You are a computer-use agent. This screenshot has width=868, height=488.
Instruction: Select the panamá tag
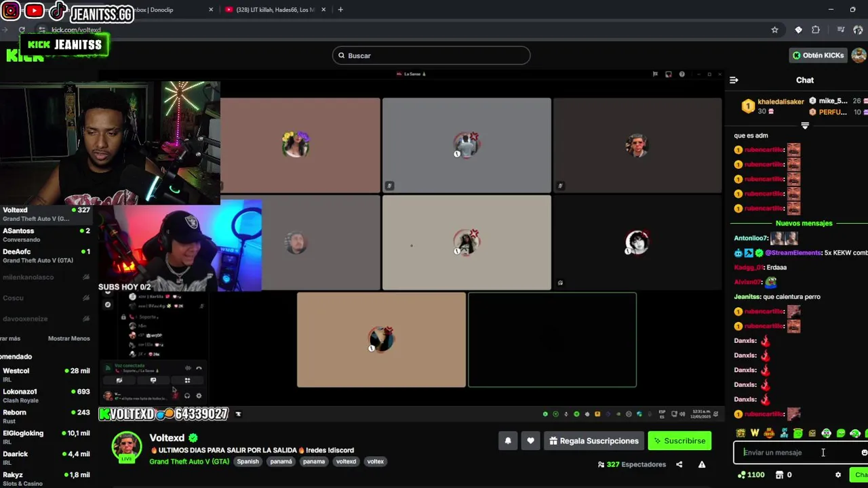(x=281, y=462)
